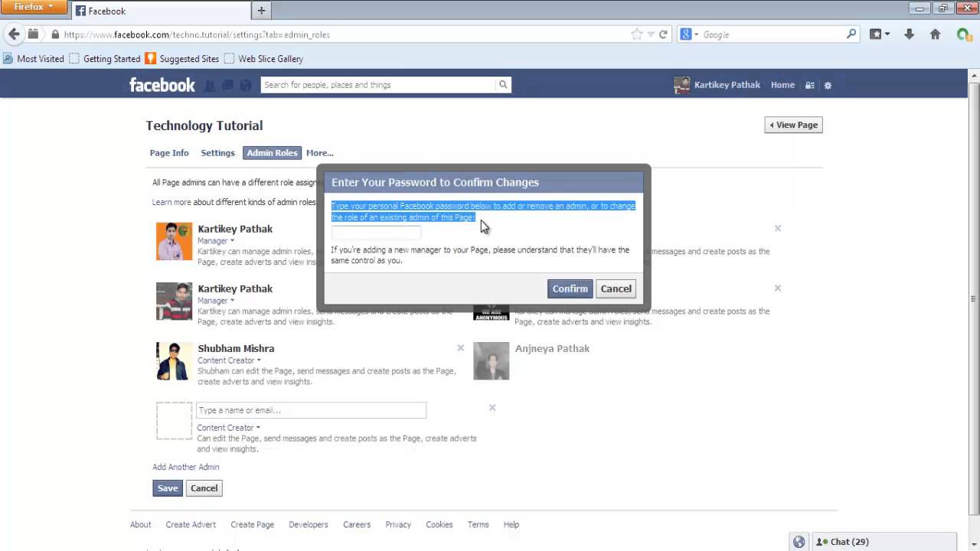Open the Terms footer link

click(478, 524)
